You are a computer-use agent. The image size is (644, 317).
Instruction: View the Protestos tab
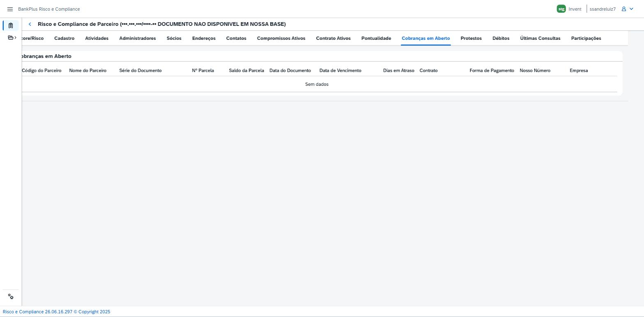(471, 38)
